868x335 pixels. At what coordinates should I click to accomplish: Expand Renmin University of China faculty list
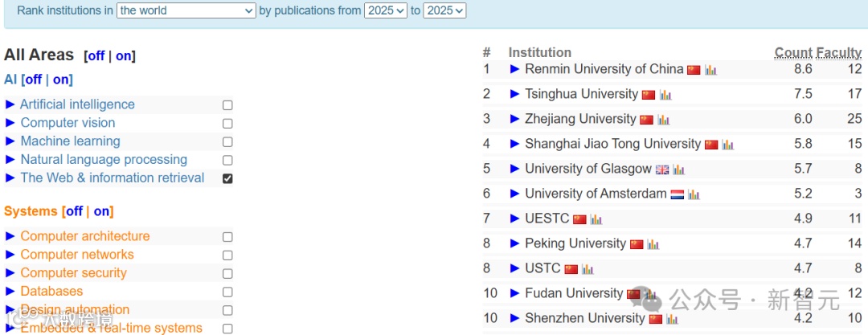click(515, 69)
